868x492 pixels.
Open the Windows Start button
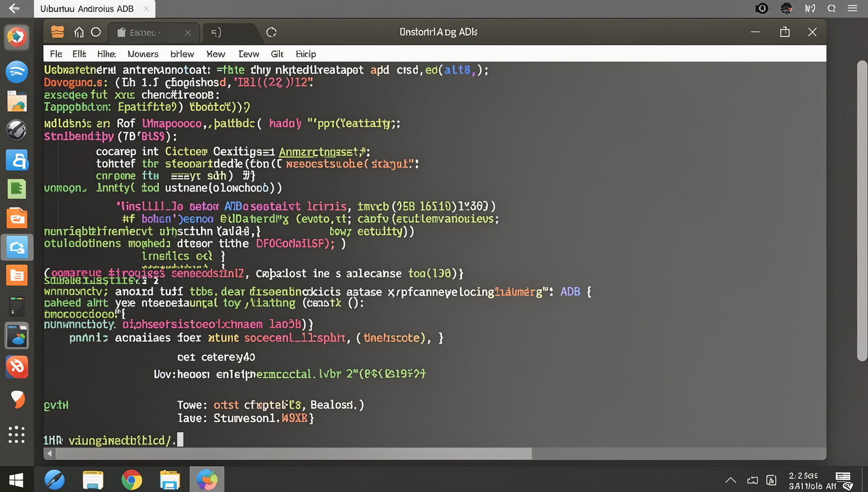click(x=16, y=480)
